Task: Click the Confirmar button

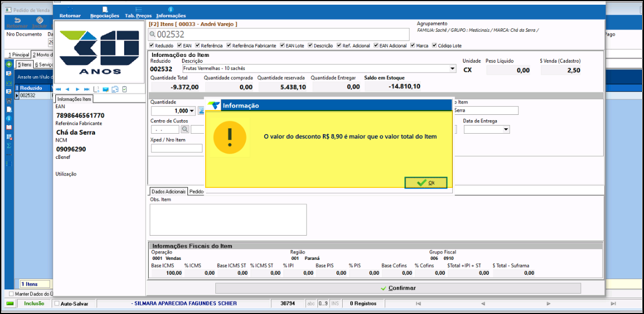Action: (398, 288)
